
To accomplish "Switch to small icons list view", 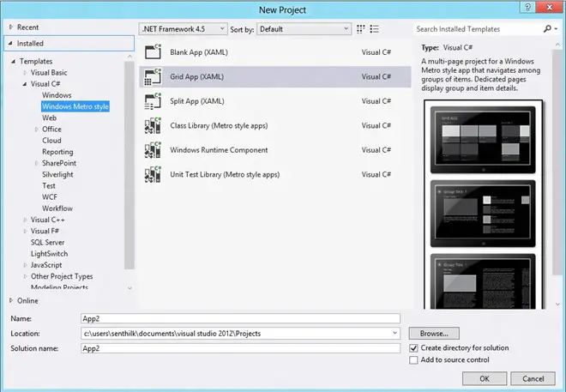I will 374,29.
